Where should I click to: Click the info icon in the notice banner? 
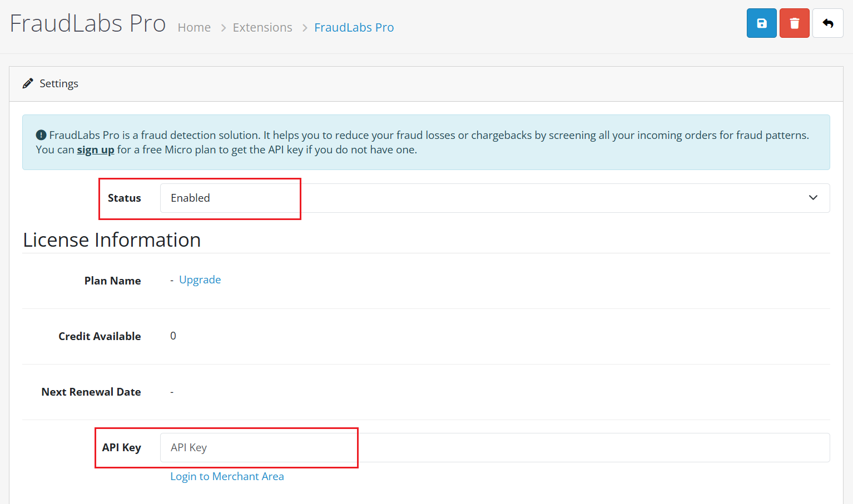pos(41,134)
